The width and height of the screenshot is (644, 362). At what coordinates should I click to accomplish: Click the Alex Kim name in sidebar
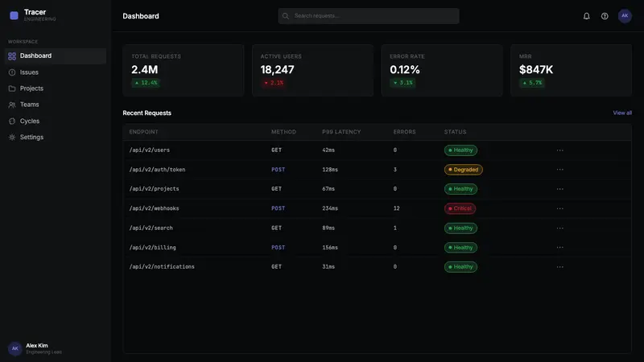(37, 346)
